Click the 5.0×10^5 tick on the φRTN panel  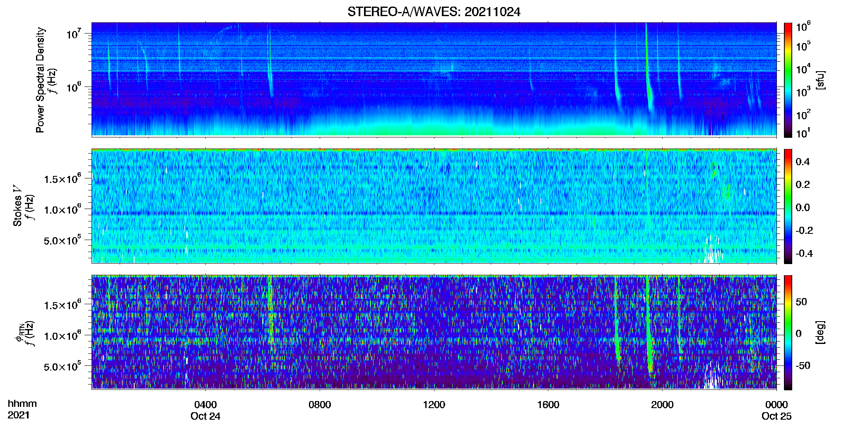(x=62, y=366)
